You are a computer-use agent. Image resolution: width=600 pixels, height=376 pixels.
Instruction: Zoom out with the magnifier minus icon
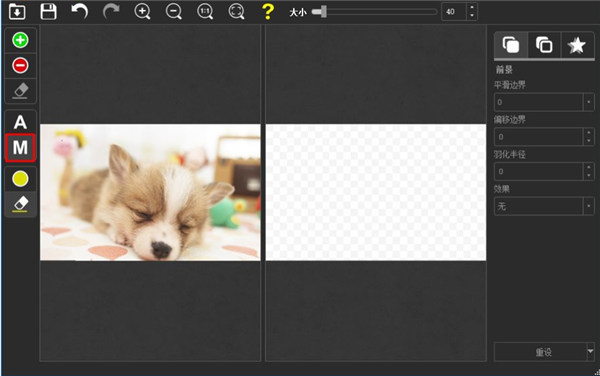(174, 11)
